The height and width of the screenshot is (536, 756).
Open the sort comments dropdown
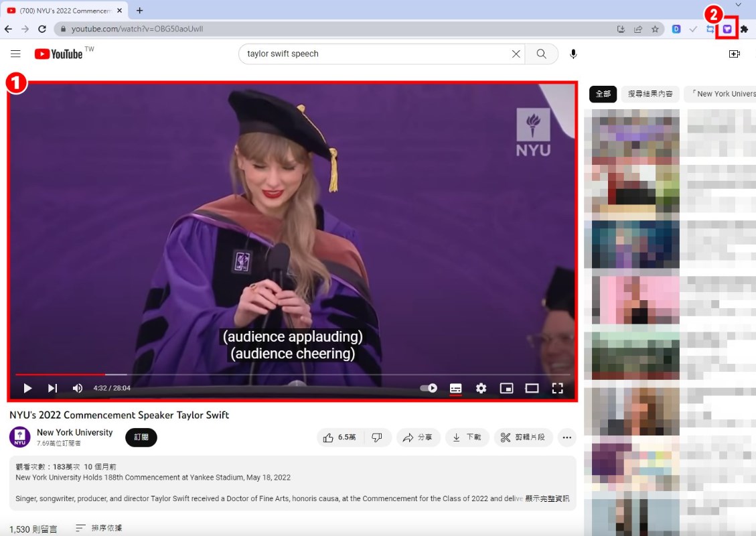[99, 529]
